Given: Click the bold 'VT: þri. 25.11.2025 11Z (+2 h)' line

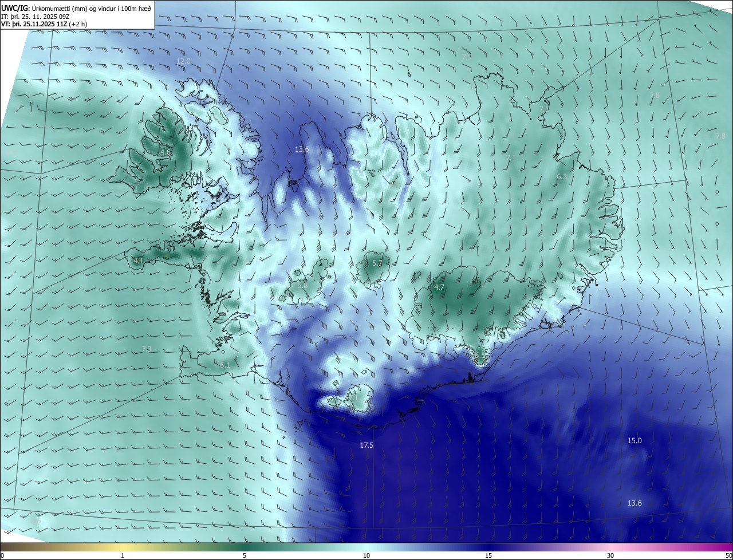Looking at the screenshot, I should coord(44,25).
